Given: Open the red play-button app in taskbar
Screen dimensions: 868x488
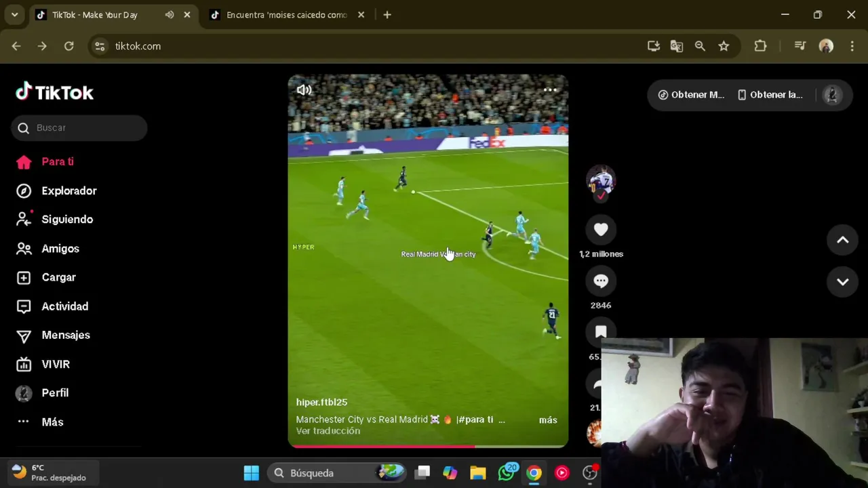Looking at the screenshot, I should point(562,473).
